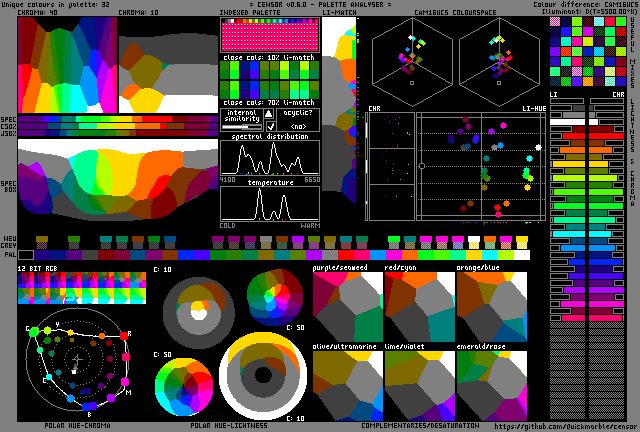Click the CHROMA: 40 label
The width and height of the screenshot is (640, 432).
pyautogui.click(x=38, y=13)
